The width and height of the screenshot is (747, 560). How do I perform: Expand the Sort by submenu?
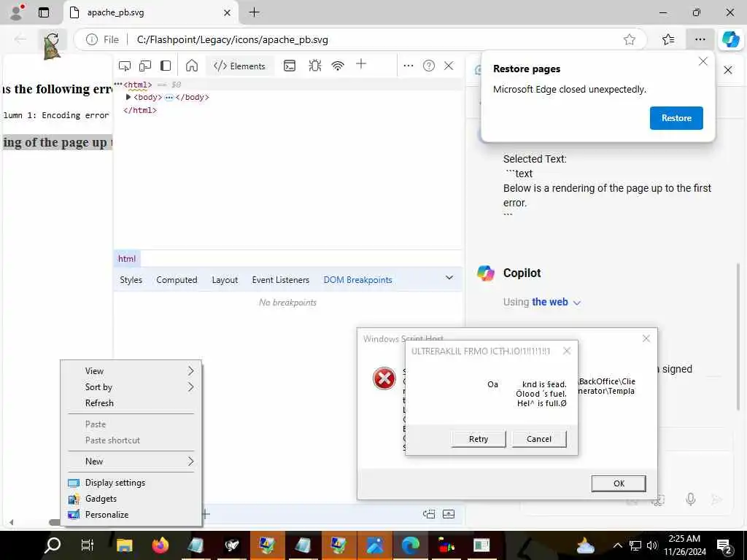click(x=131, y=387)
